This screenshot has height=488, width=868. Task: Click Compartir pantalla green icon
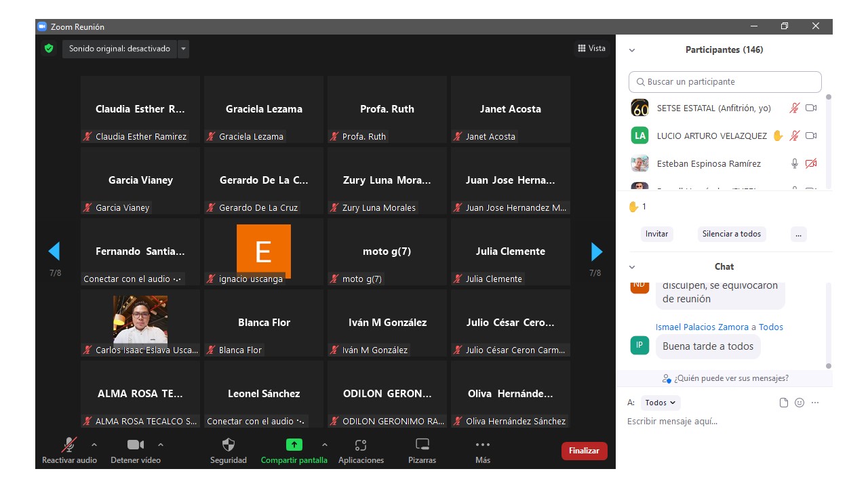(294, 445)
